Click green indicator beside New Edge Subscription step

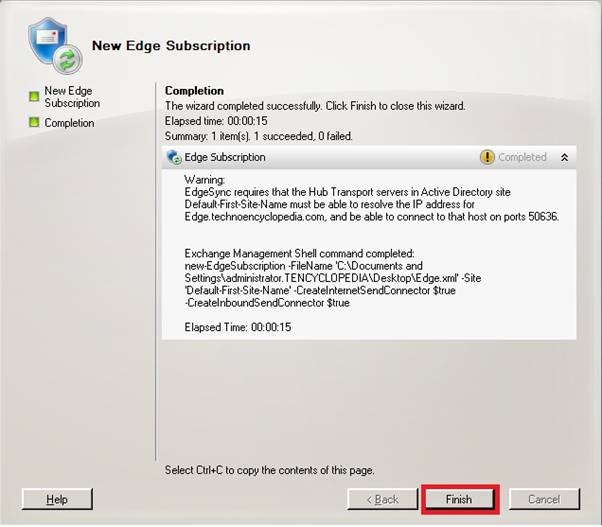pos(33,97)
